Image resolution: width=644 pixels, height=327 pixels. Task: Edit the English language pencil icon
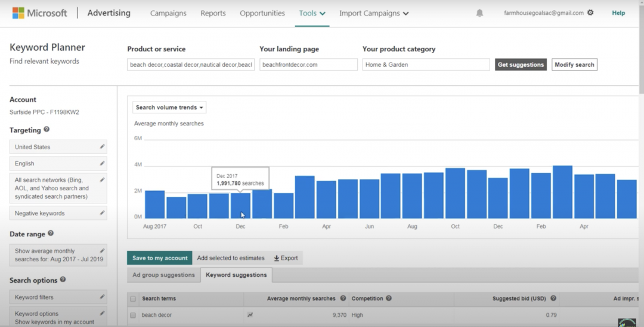point(102,163)
